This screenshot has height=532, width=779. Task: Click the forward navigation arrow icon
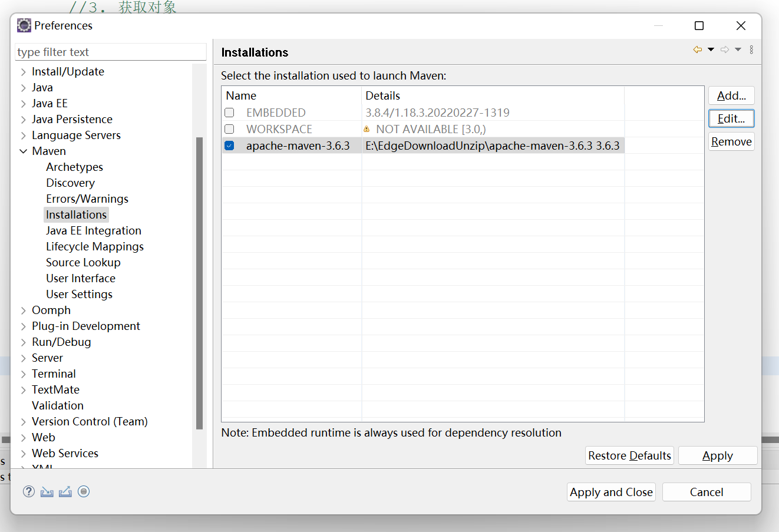click(x=725, y=49)
